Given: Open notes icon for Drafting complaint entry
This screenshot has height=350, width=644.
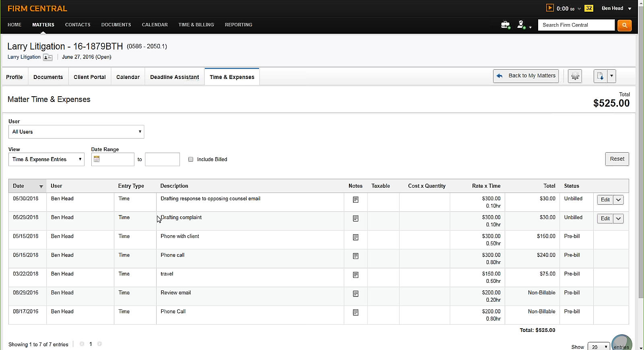Looking at the screenshot, I should point(355,219).
